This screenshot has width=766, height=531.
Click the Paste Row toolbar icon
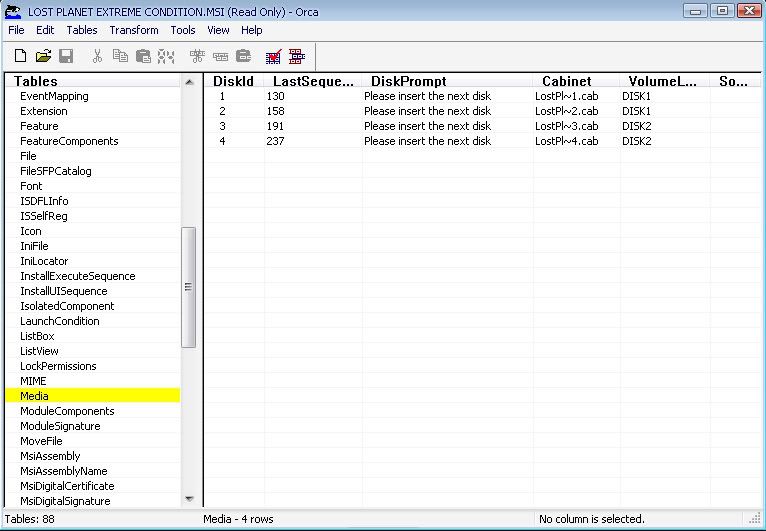click(243, 56)
